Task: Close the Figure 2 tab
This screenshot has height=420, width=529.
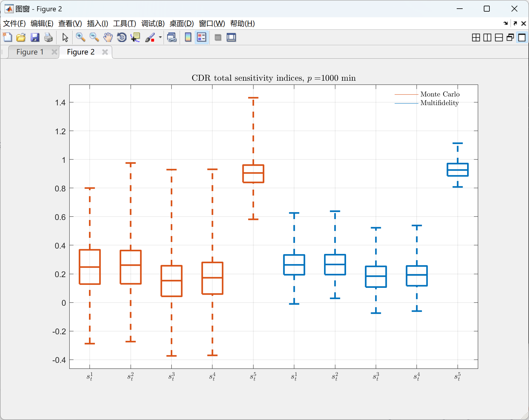Action: (105, 52)
